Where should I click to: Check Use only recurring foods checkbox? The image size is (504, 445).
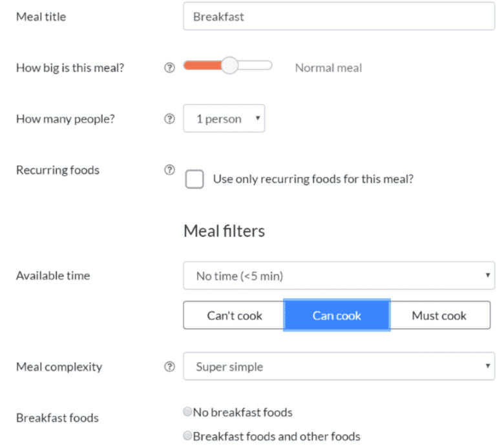pos(194,179)
